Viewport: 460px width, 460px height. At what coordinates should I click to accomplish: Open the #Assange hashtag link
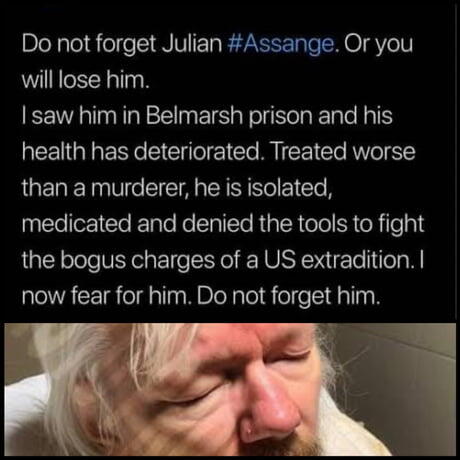click(x=281, y=44)
